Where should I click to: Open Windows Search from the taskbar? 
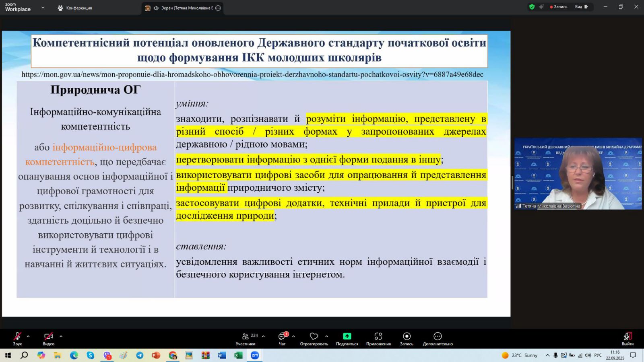24,355
